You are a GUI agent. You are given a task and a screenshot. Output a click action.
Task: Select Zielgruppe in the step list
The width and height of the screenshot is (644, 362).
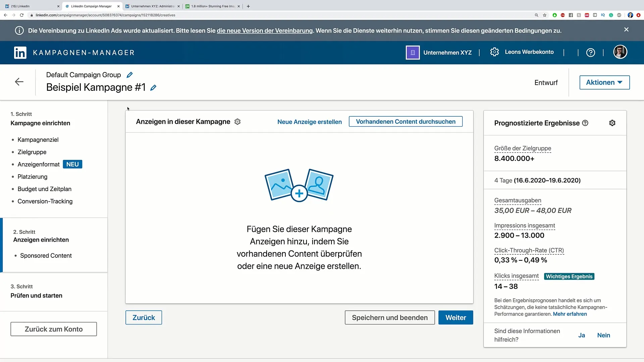pos(32,152)
